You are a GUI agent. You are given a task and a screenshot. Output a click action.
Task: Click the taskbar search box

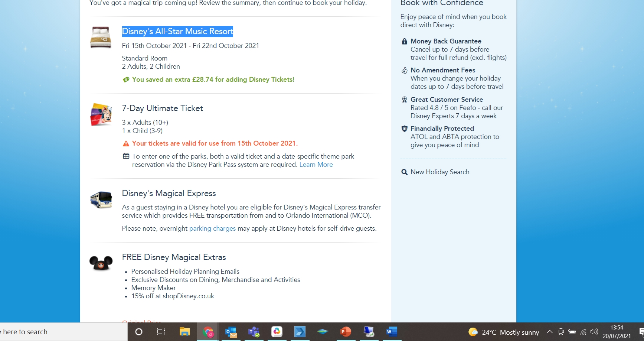click(x=64, y=332)
